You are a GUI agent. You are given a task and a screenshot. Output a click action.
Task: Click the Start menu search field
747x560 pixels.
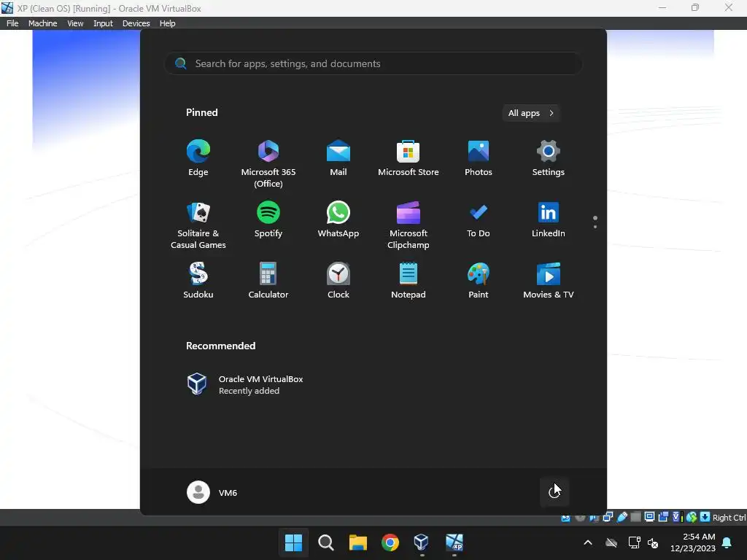373,63
